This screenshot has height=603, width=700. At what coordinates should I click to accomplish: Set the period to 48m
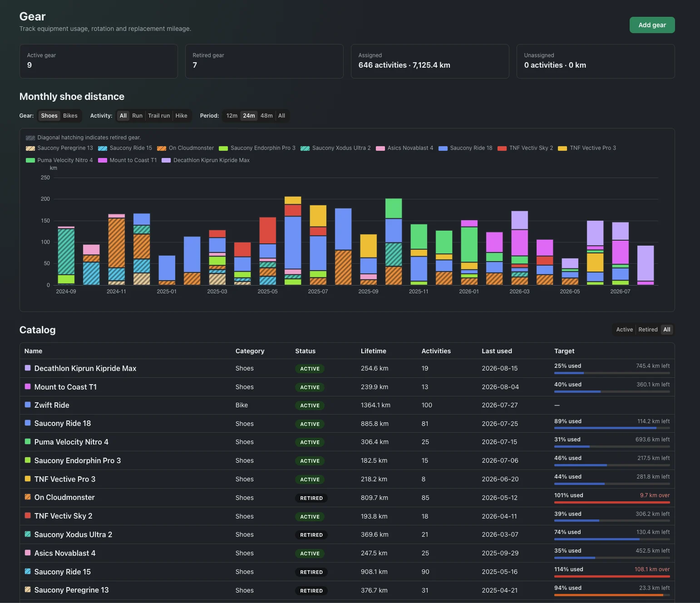(266, 116)
